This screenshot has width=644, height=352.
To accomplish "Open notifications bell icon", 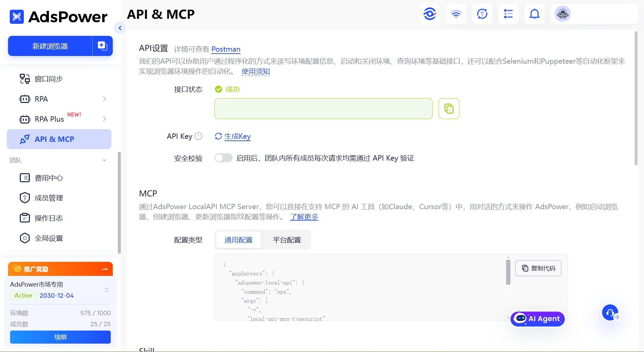I will tap(534, 14).
